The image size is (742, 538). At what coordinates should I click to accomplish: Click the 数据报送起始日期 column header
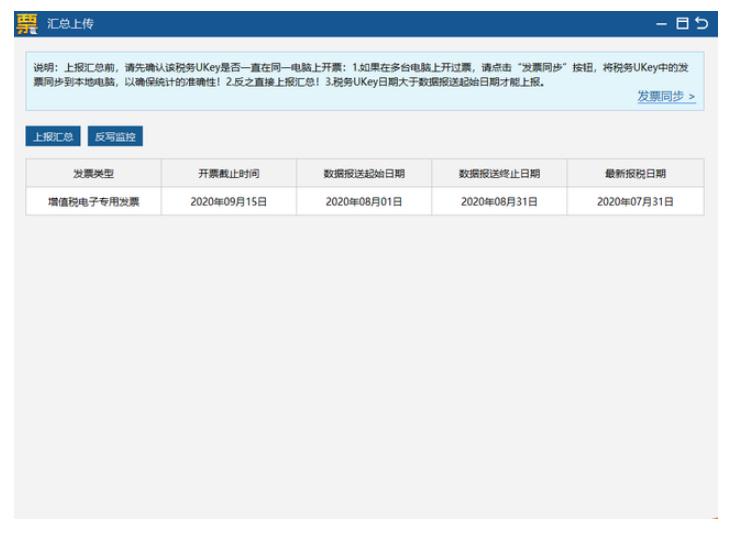click(x=364, y=173)
